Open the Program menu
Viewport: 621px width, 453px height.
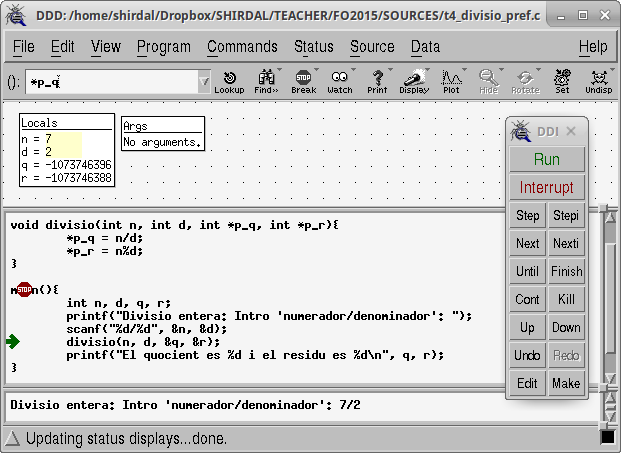164,47
